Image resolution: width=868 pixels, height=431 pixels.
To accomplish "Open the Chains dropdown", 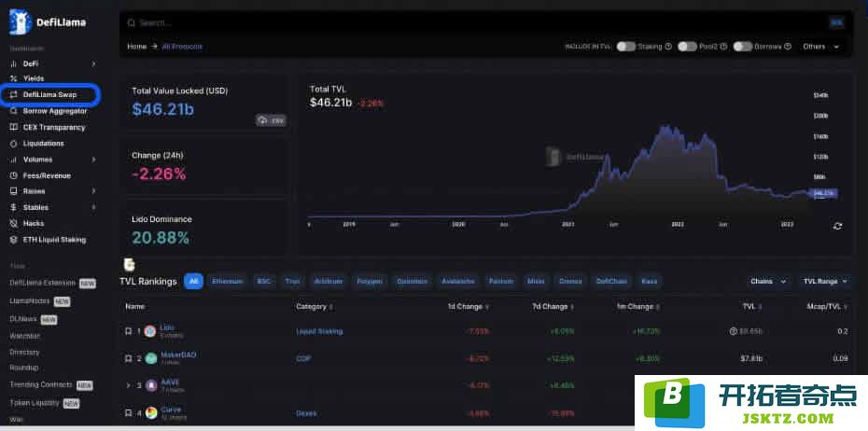I will click(x=768, y=281).
